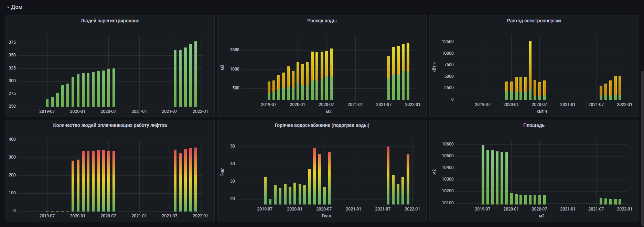Open the Людей зарегистрировано panel title menu
The height and width of the screenshot is (227, 644).
(x=110, y=21)
